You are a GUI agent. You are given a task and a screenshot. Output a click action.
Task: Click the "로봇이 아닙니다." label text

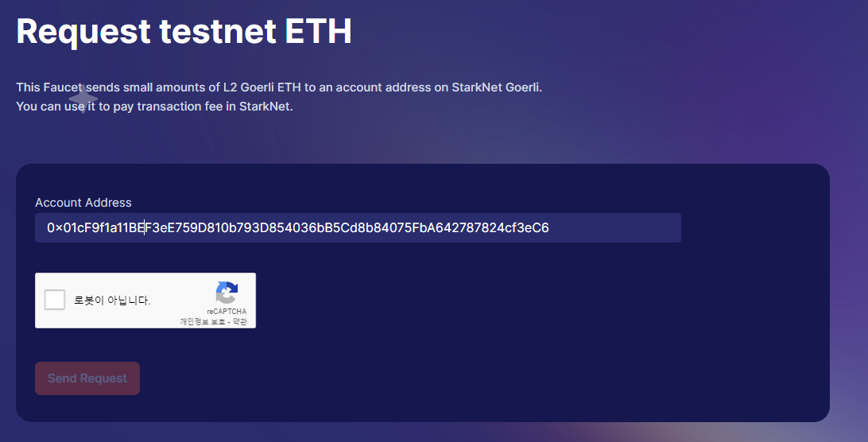[112, 300]
